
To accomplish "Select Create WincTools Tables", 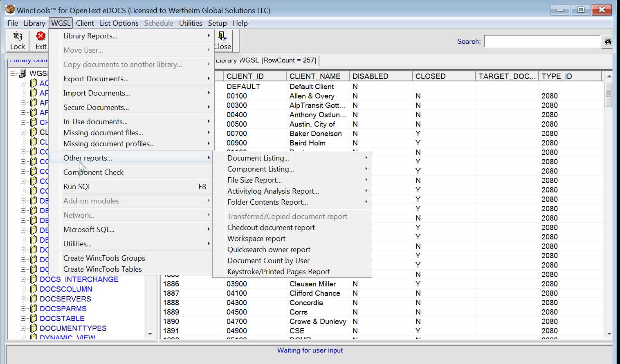I will pyautogui.click(x=131, y=269).
